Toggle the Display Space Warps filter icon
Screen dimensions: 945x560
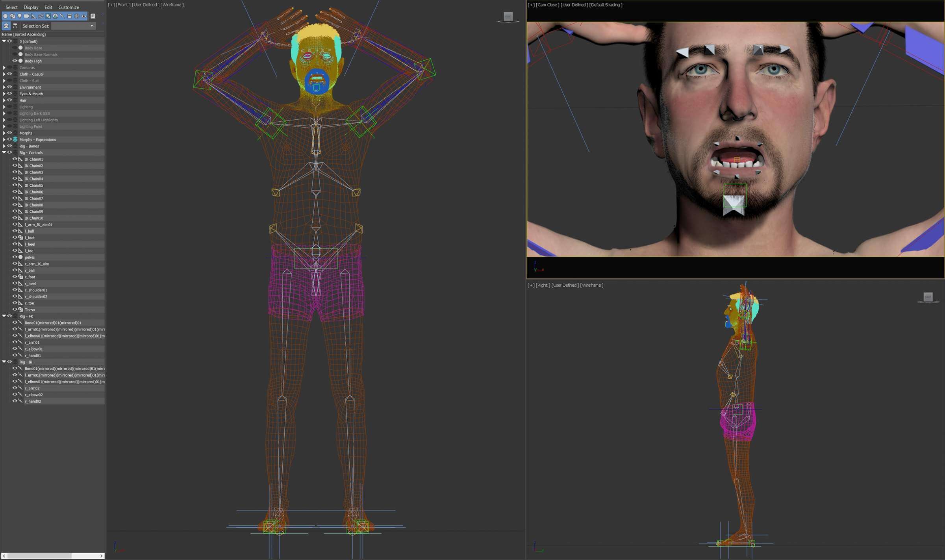tap(41, 16)
